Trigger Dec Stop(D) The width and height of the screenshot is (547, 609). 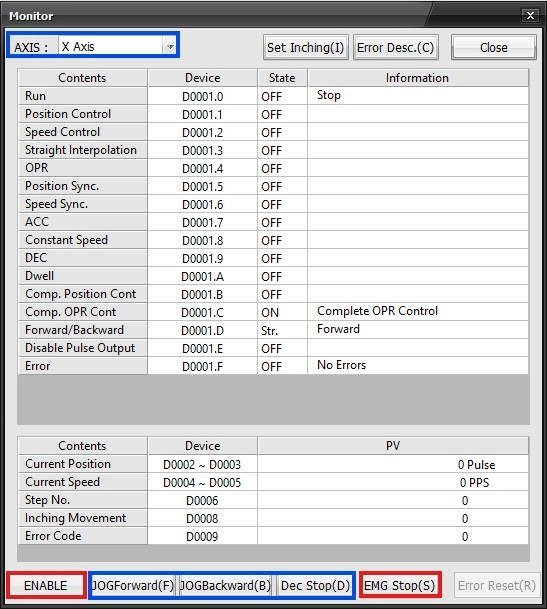pos(315,585)
